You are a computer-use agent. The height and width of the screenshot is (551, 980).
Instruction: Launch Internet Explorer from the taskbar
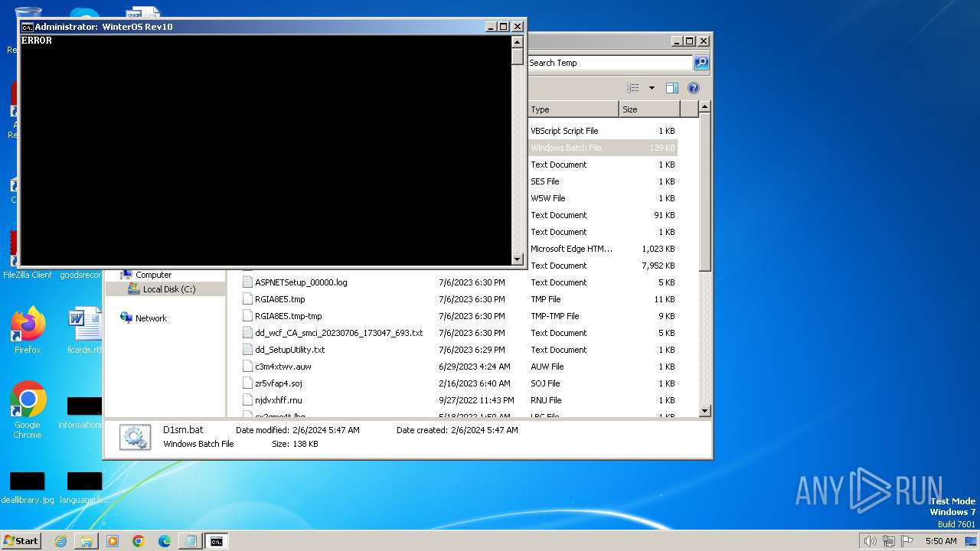click(60, 541)
